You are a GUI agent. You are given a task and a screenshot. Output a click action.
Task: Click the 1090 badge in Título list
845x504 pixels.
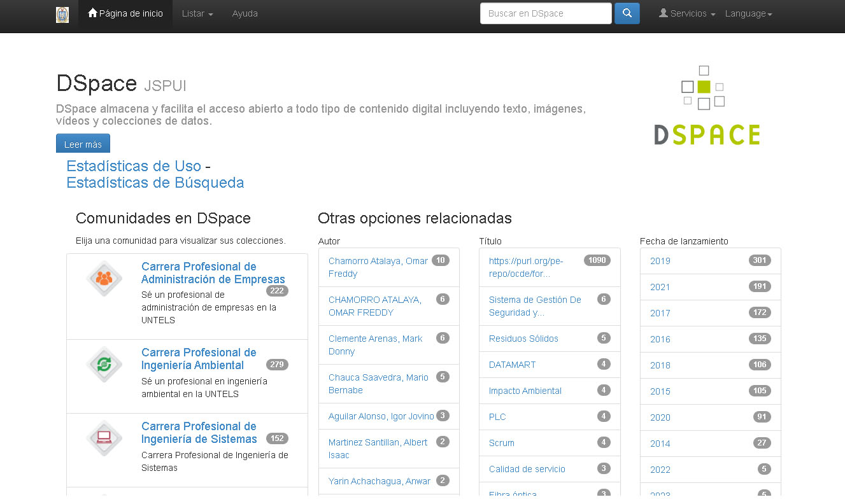click(597, 260)
